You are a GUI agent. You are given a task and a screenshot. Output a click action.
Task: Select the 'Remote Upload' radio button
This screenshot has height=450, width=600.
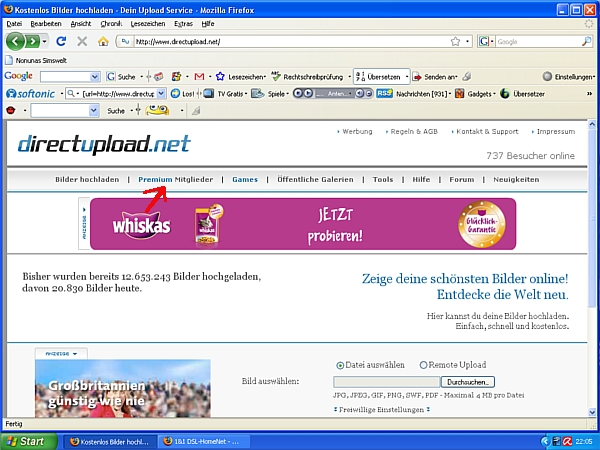coord(424,365)
